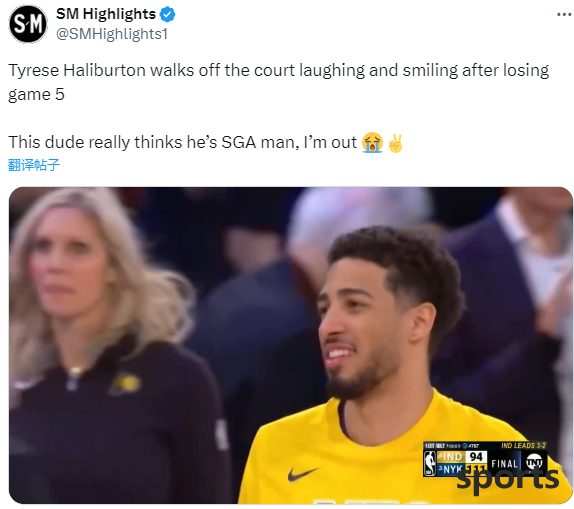Viewport: 574px width, 509px height.
Task: Click the IND score of 94
Action: click(476, 457)
